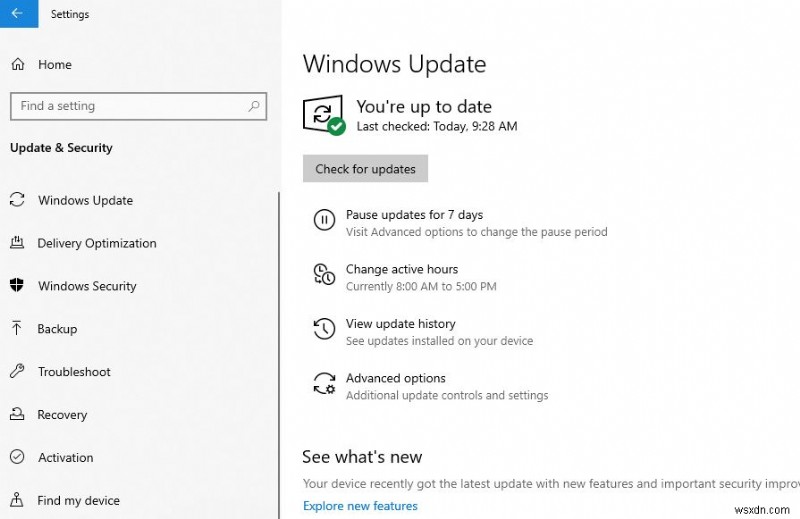The width and height of the screenshot is (800, 519).
Task: Click the Activation checkmark circle icon
Action: tap(17, 457)
